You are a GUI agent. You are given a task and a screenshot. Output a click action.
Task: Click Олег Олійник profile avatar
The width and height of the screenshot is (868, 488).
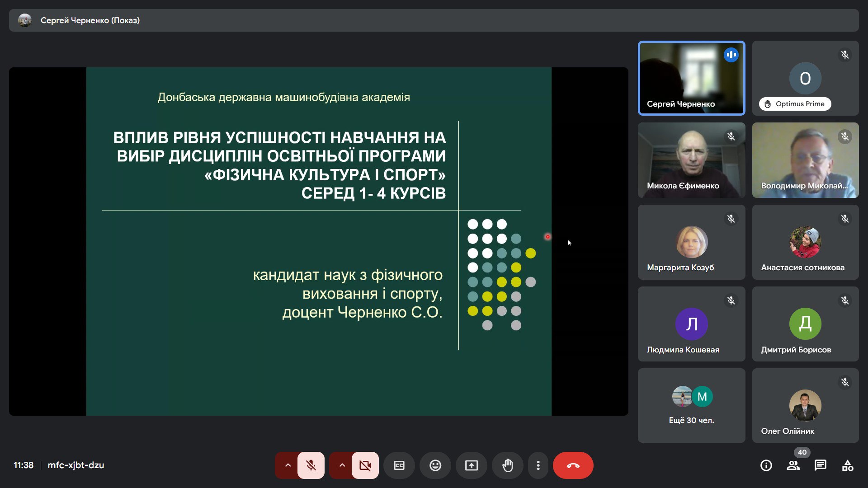805,405
